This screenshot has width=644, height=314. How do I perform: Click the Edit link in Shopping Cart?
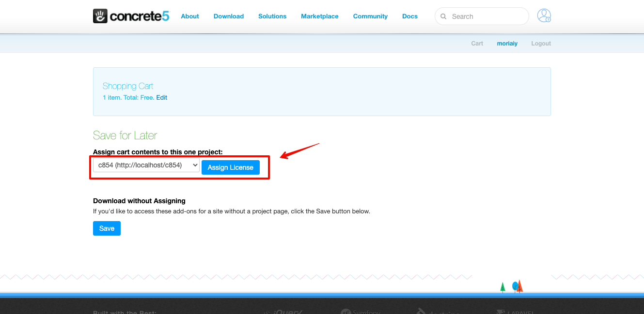tap(161, 98)
